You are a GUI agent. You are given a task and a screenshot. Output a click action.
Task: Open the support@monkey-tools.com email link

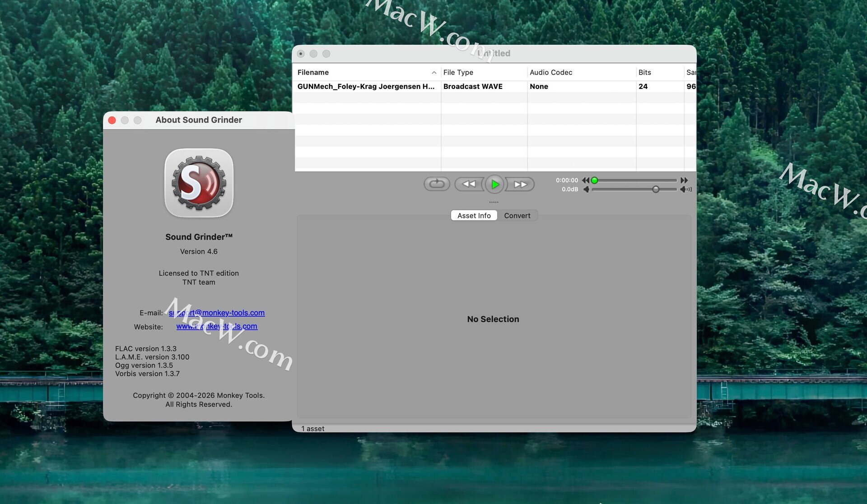point(217,313)
